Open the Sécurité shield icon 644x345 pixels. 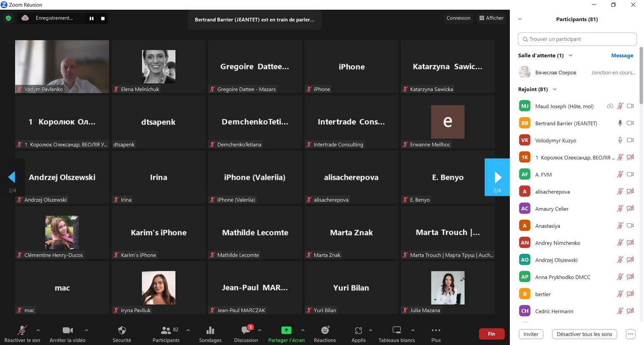click(122, 330)
